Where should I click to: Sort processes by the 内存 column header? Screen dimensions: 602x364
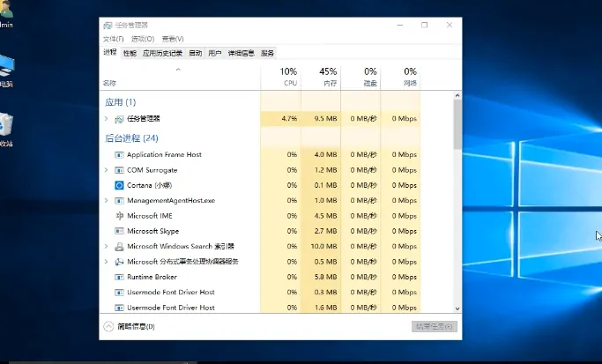click(x=329, y=76)
